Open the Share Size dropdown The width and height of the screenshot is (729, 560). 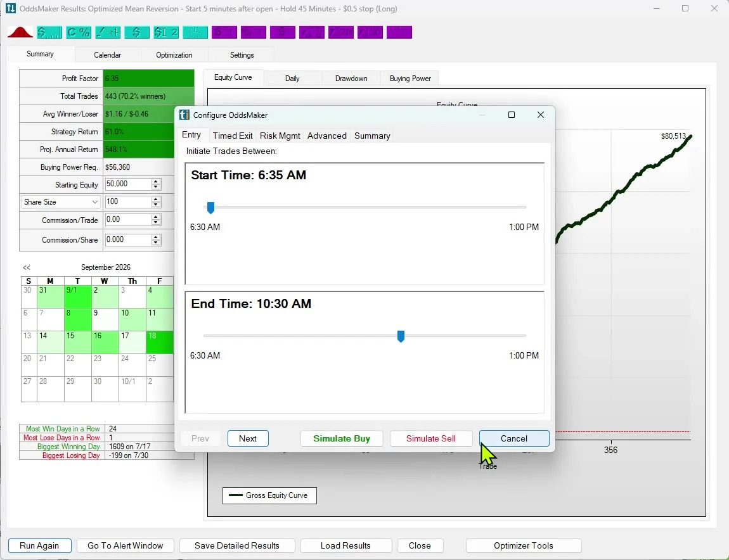tap(61, 202)
